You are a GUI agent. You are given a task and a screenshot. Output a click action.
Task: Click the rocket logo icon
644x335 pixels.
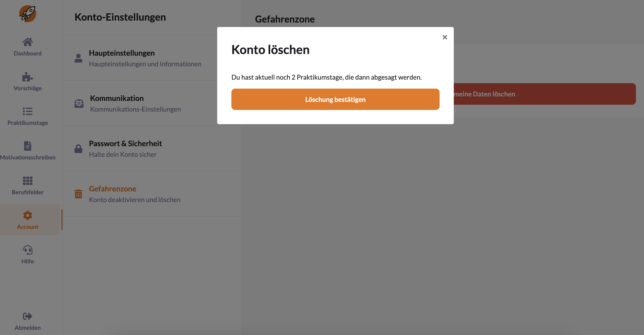click(x=27, y=14)
